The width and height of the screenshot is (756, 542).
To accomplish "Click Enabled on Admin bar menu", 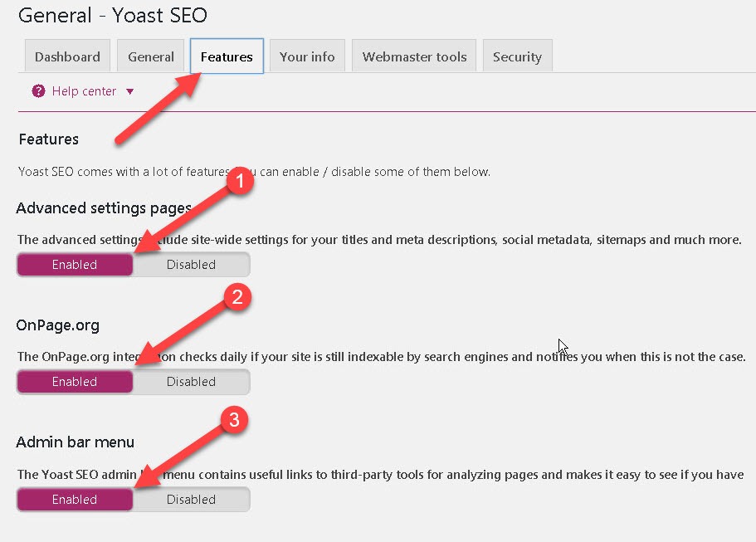I will [74, 499].
